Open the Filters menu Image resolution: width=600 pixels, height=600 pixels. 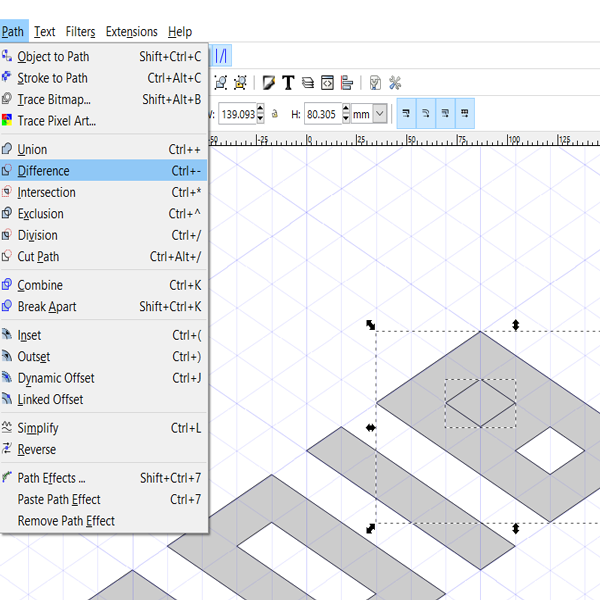click(80, 31)
